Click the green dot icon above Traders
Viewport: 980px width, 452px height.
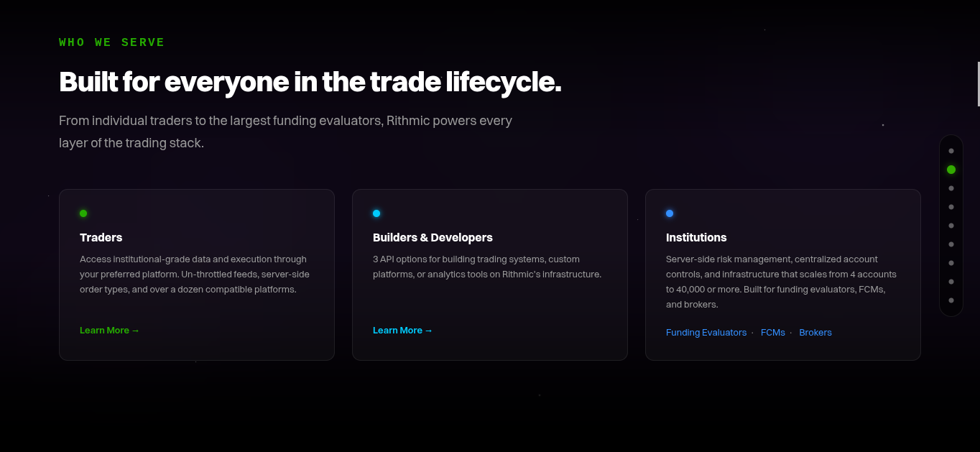(x=83, y=213)
